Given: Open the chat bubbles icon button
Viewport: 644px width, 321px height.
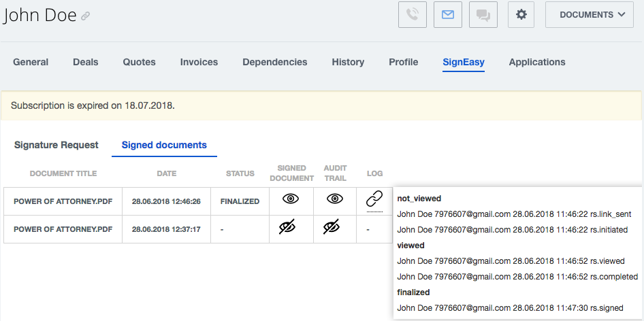Looking at the screenshot, I should pos(483,15).
